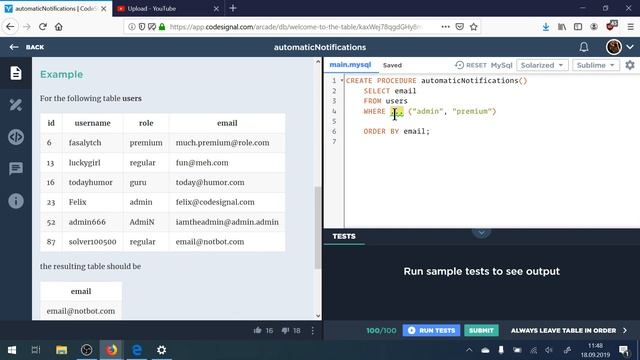Click felix@codesignal.com table cell
This screenshot has width=640, height=360.
pos(227,202)
